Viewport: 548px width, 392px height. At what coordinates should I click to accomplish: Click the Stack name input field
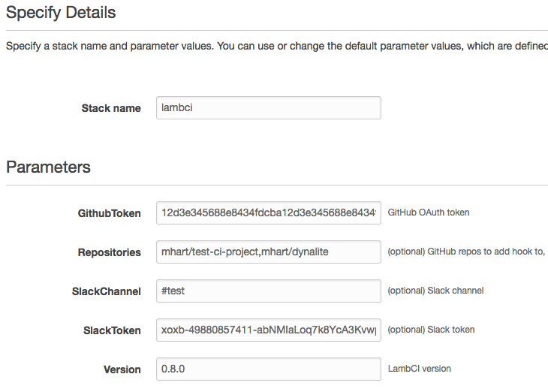click(x=268, y=107)
